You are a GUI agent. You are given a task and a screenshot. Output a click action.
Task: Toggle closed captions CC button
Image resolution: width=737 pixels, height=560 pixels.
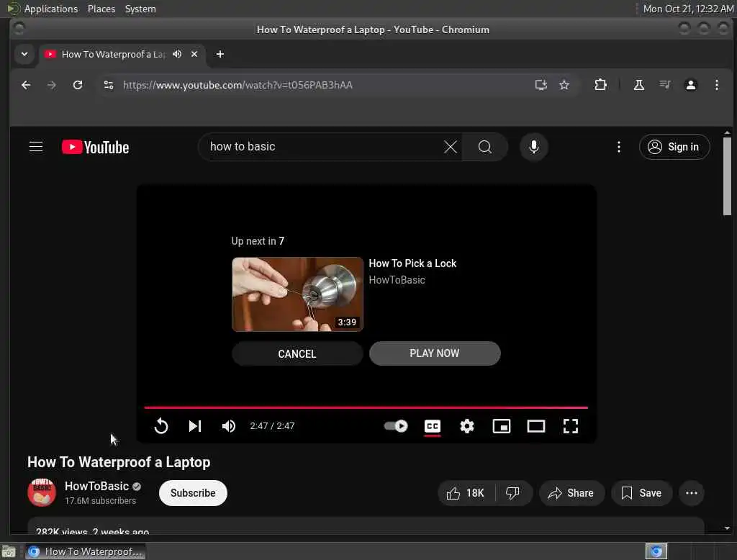click(432, 426)
